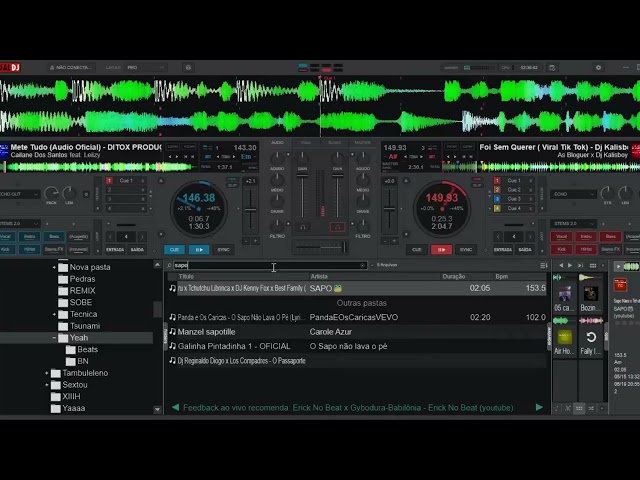Toggle left deck Kick stem pad
The image size is (640, 480).
click(6, 249)
